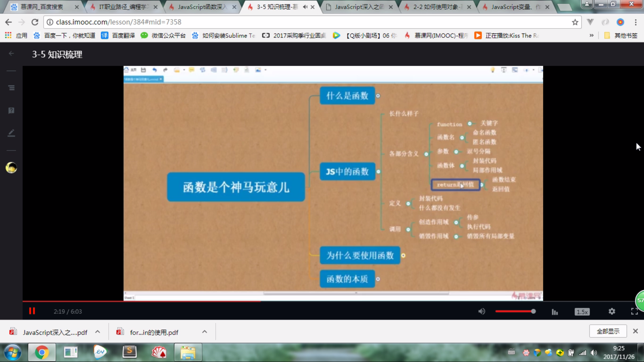This screenshot has width=644, height=362.
Task: Mute the video volume speaker icon
Action: [x=482, y=311]
